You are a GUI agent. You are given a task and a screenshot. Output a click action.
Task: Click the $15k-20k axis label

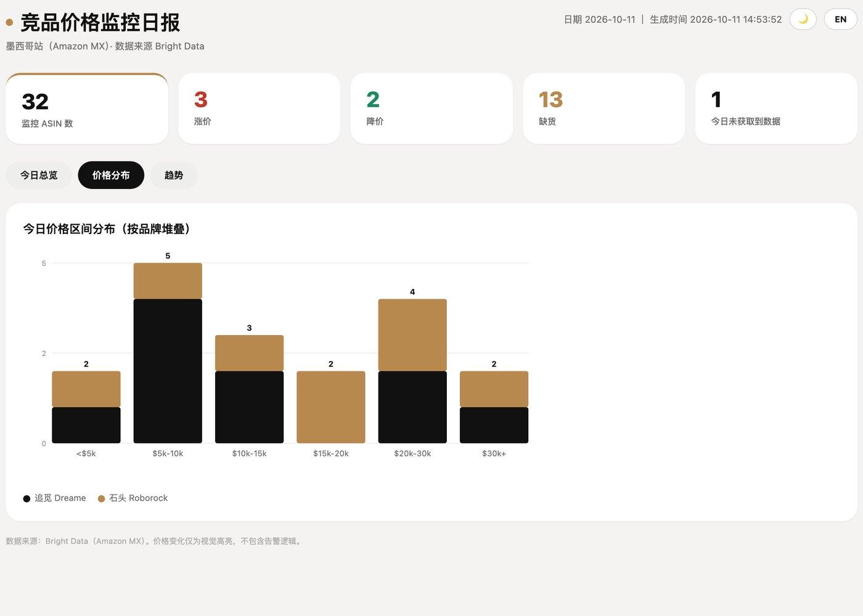pos(331,453)
